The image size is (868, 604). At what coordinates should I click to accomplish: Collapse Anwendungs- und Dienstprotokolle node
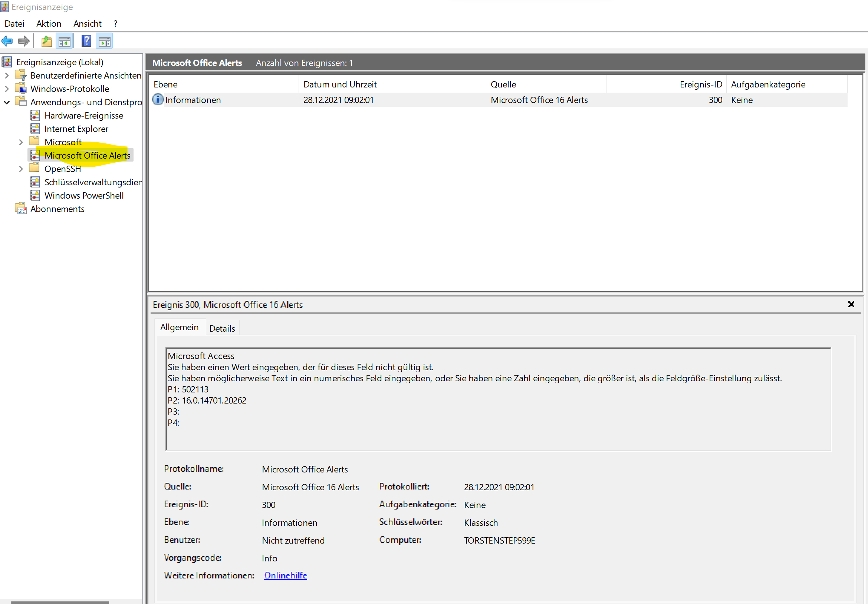click(7, 102)
